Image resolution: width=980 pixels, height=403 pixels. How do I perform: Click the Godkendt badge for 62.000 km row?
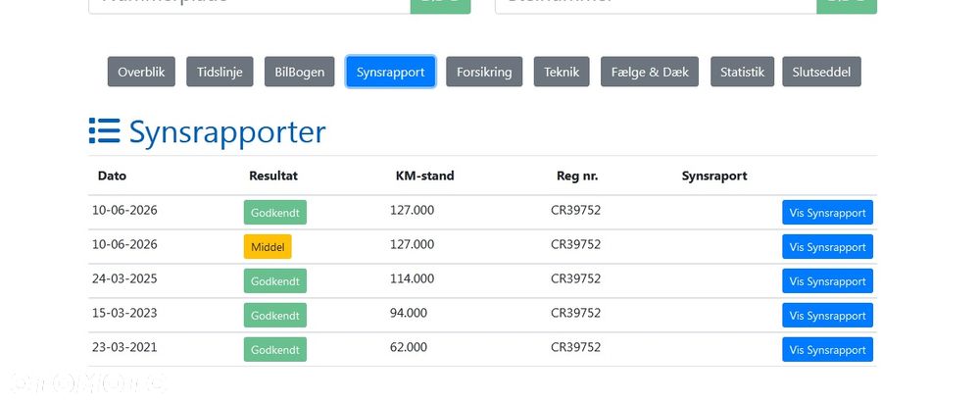point(275,350)
